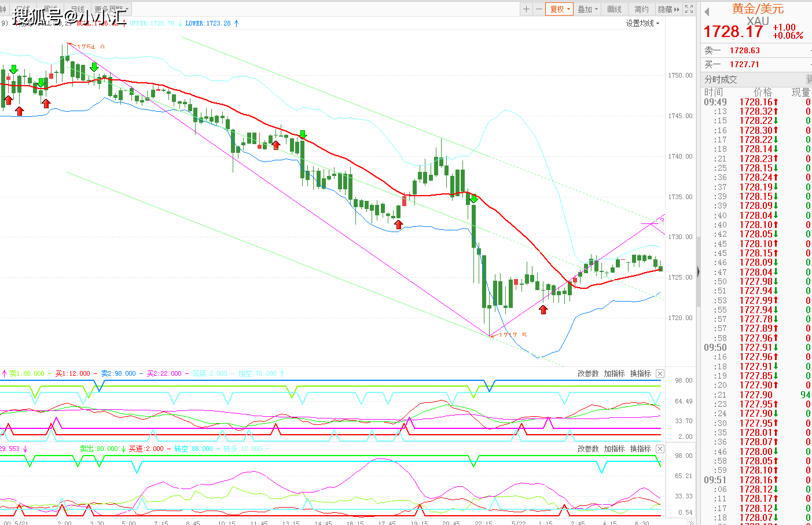Click the 1750.00 price axis label

[x=680, y=75]
